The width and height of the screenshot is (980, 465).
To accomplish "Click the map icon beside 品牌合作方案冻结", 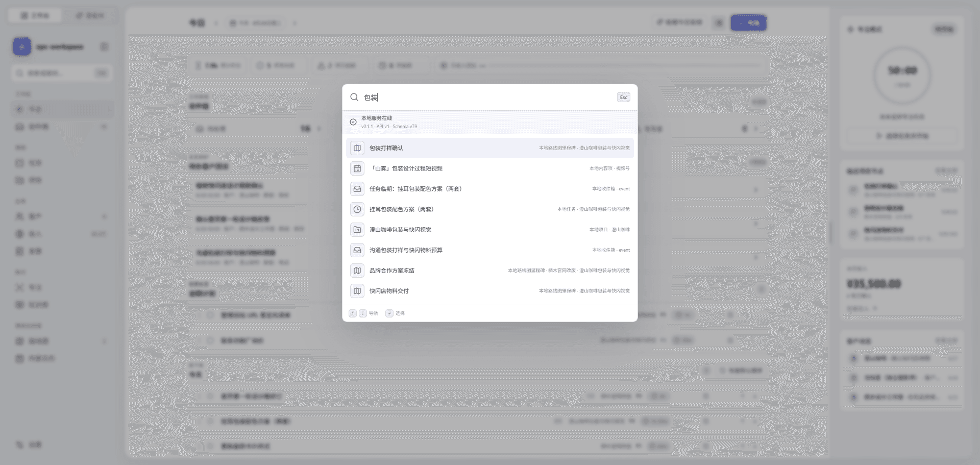I will click(x=357, y=271).
